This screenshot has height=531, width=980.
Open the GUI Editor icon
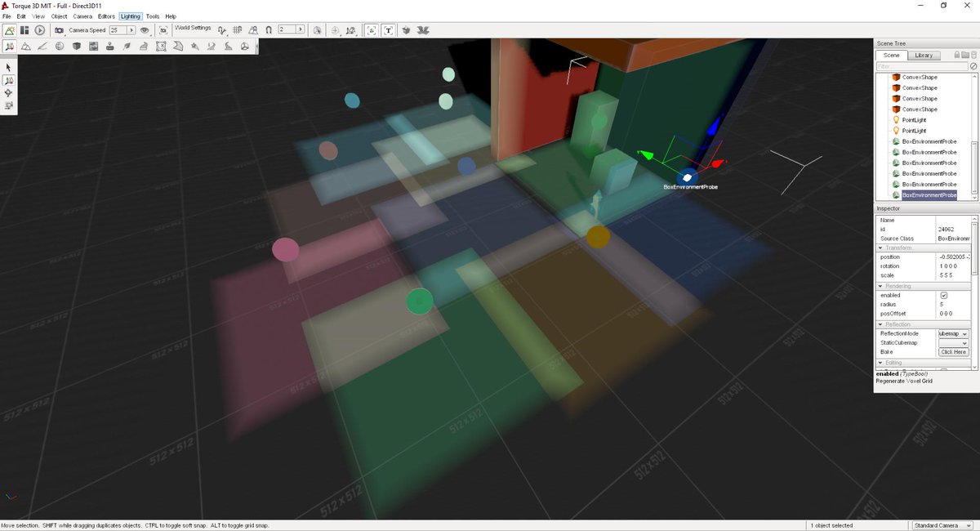24,30
